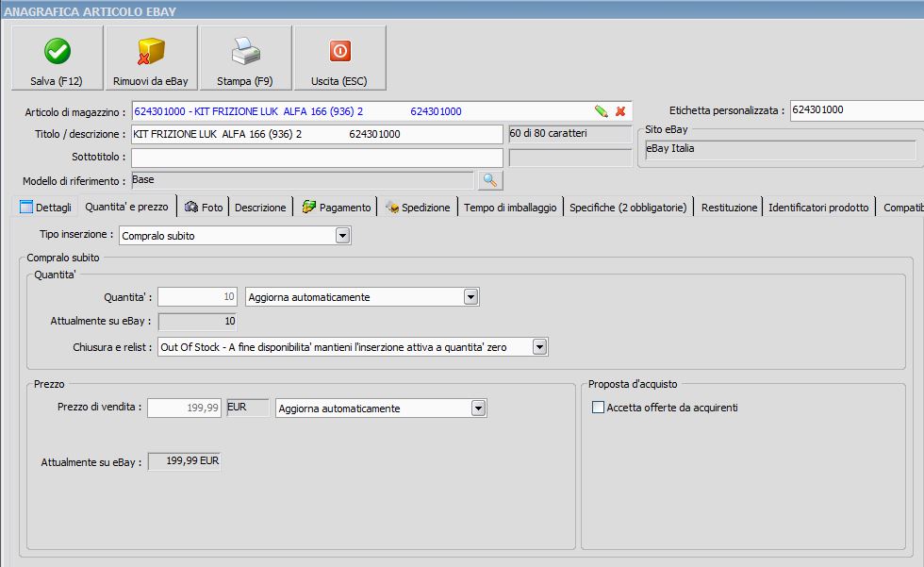
Task: Click the Prezzo di vendita value field
Action: 184,408
